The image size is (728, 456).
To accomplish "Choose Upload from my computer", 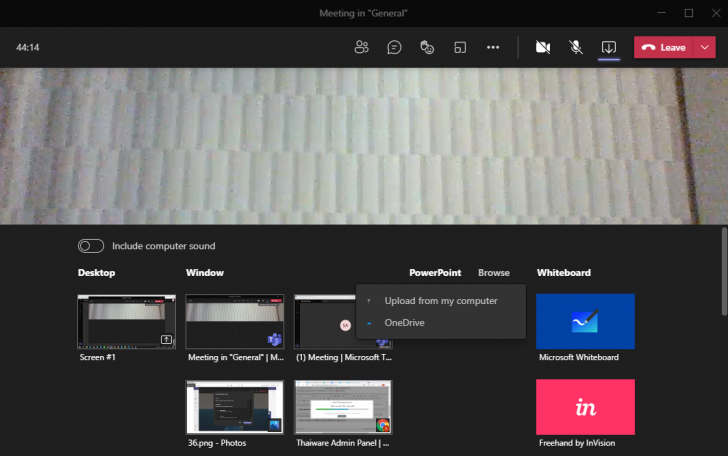I will 441,301.
